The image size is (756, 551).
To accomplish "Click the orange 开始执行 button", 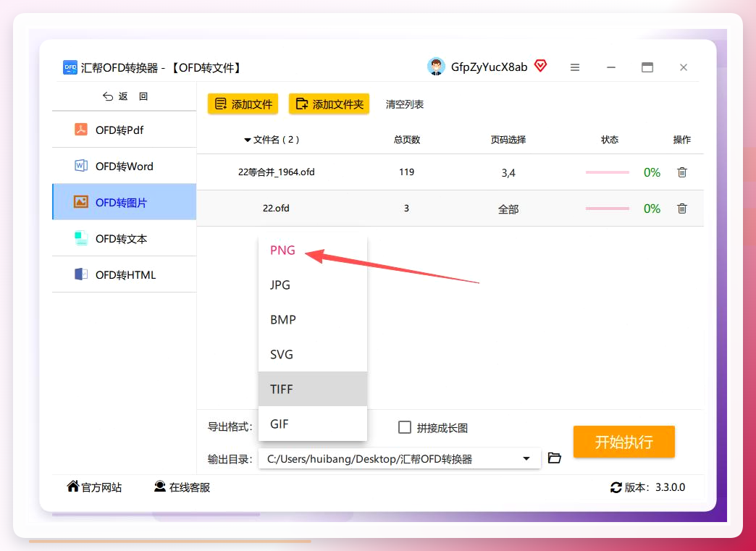I will (x=624, y=442).
